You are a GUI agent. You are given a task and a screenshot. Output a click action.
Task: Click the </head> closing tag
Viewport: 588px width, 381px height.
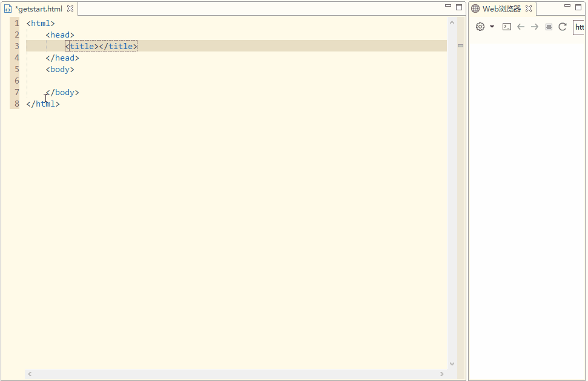click(x=62, y=58)
